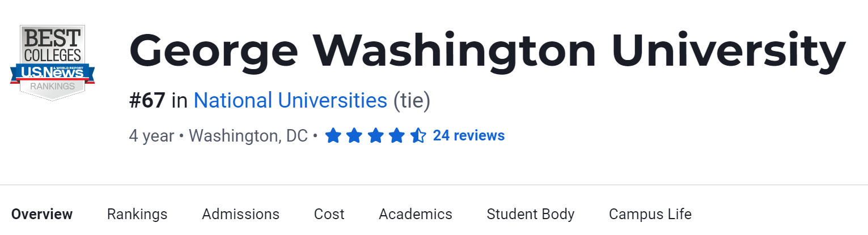This screenshot has width=868, height=235.
Task: Switch to the Rankings tab
Action: (x=137, y=214)
